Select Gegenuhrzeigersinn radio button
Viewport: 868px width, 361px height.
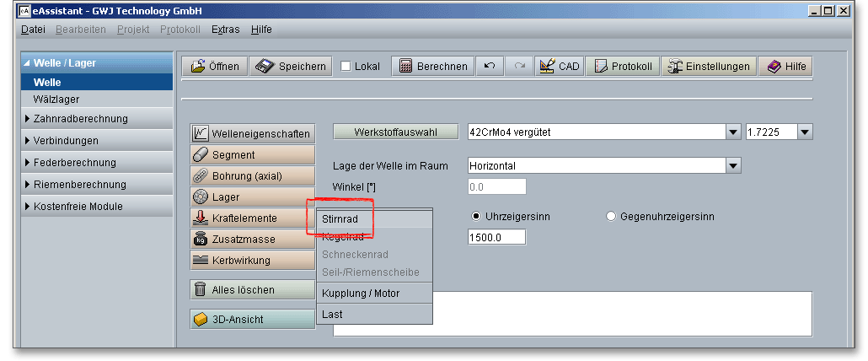click(612, 217)
